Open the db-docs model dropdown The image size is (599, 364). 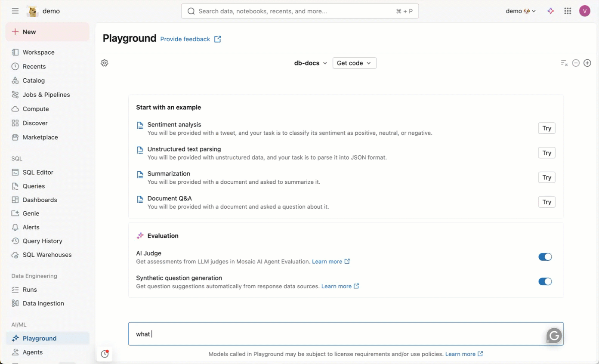pos(310,63)
